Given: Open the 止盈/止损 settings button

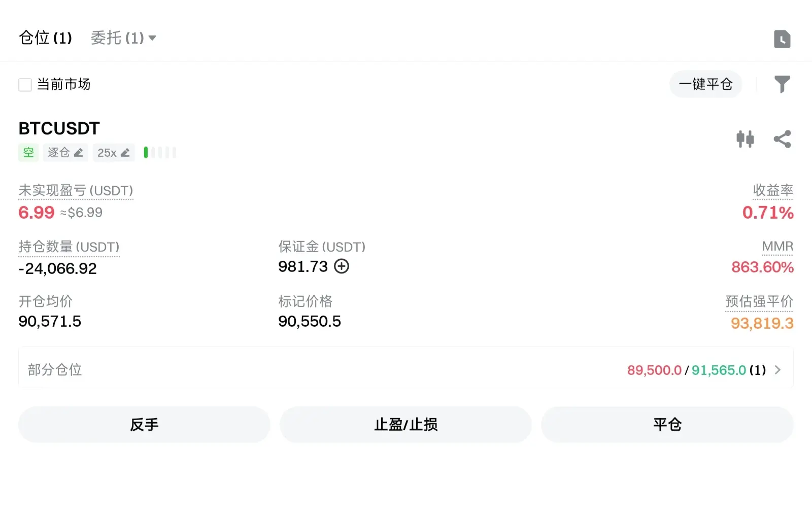Looking at the screenshot, I should click(x=405, y=425).
